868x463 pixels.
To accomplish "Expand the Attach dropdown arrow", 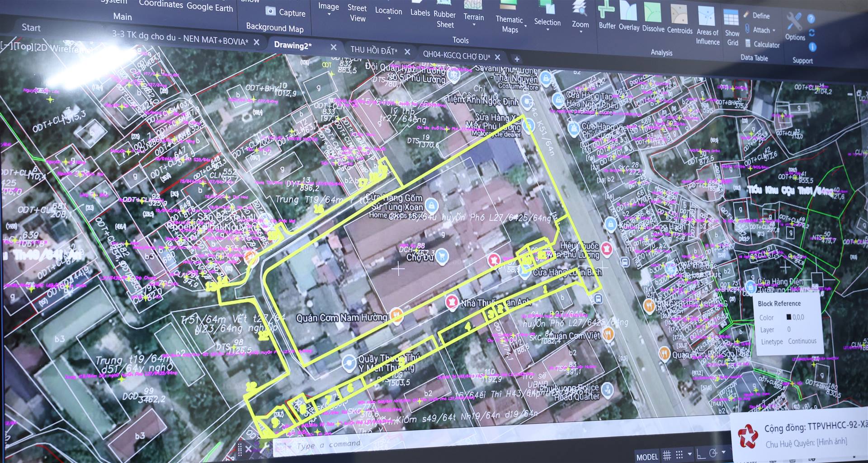I will pos(774,31).
